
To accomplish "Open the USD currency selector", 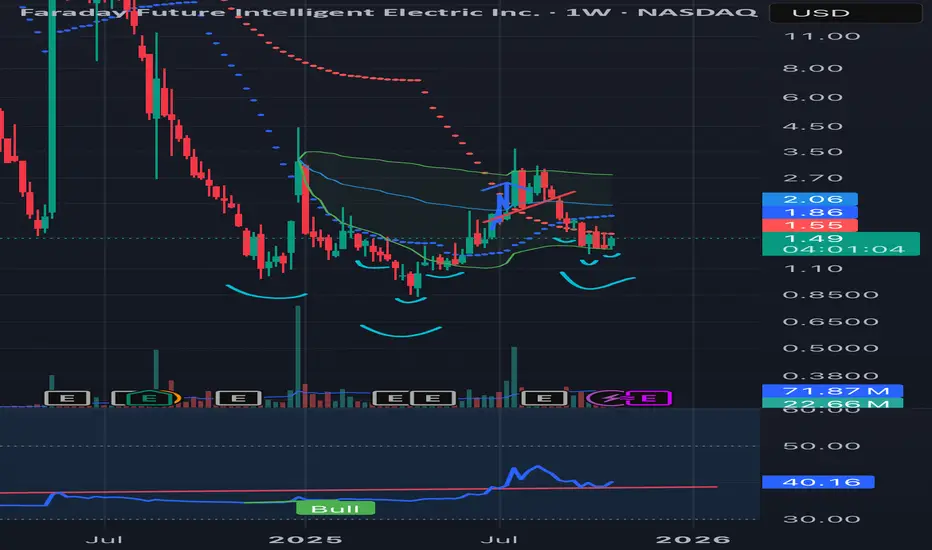I will (845, 13).
